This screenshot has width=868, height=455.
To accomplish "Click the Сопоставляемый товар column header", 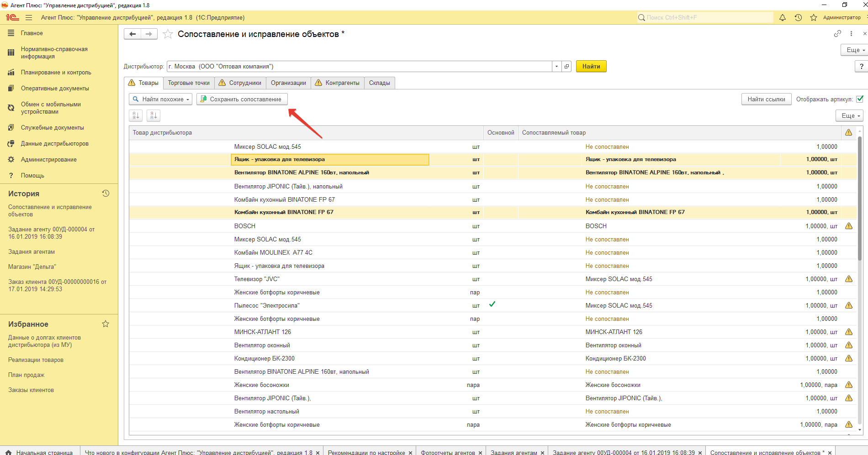I will 679,132.
